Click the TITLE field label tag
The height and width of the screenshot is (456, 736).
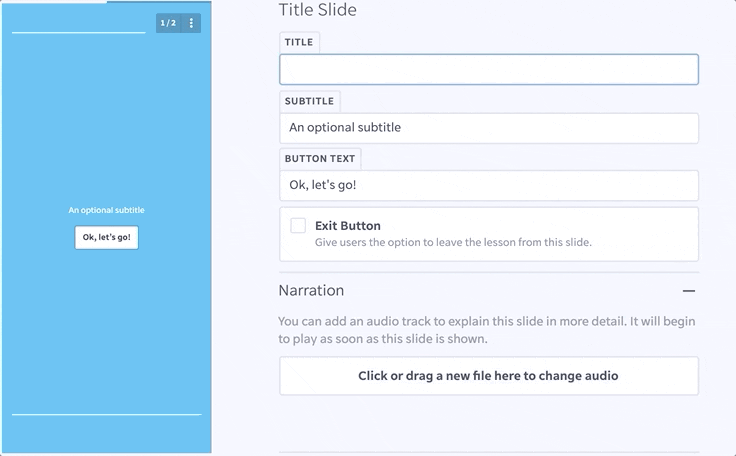tap(298, 43)
